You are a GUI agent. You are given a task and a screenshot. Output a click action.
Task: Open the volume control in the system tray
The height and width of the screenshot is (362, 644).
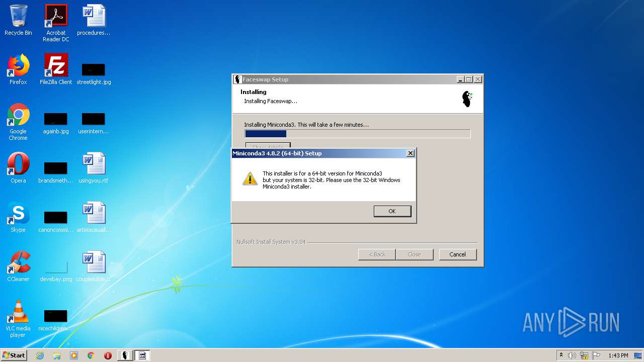pyautogui.click(x=572, y=355)
